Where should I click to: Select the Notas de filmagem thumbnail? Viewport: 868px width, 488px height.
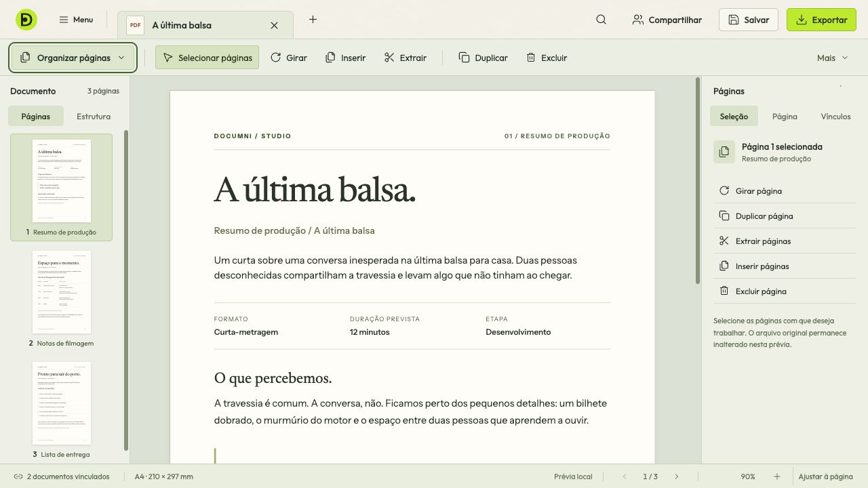(61, 298)
